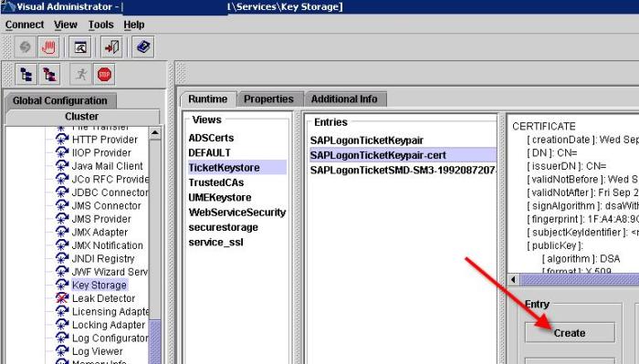
Task: Click the fingerprint certificate line
Action: [x=582, y=219]
